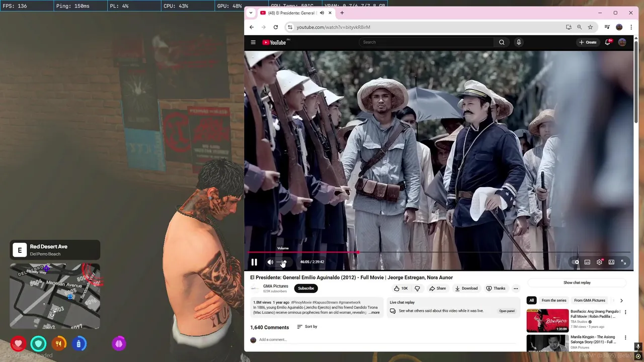Open video settings gear in player
This screenshot has height=362, width=644.
pos(599,262)
